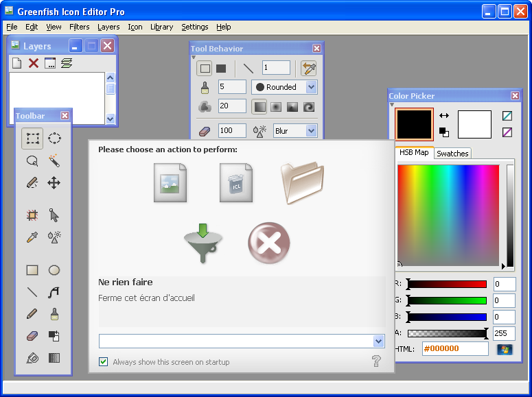Switch to the Swatches tab

(x=452, y=153)
